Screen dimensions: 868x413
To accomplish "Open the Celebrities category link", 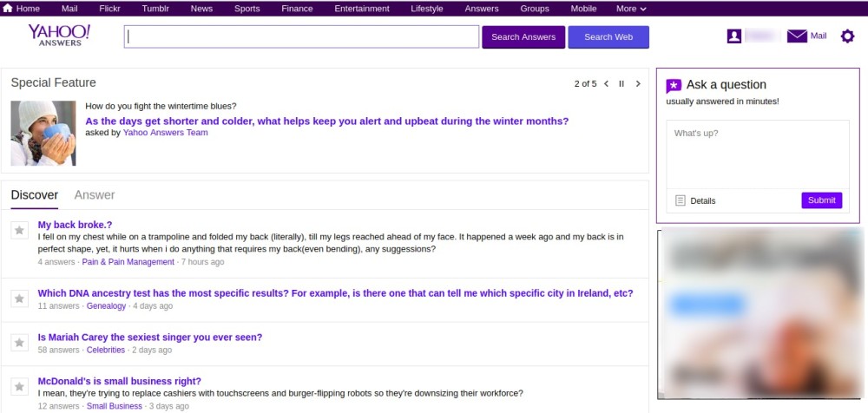I will click(106, 350).
